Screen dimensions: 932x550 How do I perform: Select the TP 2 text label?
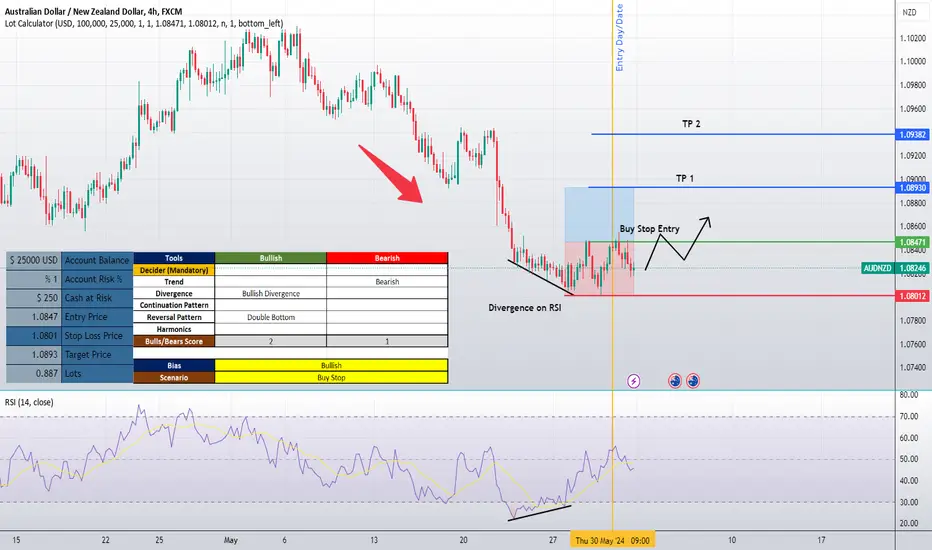click(x=691, y=124)
